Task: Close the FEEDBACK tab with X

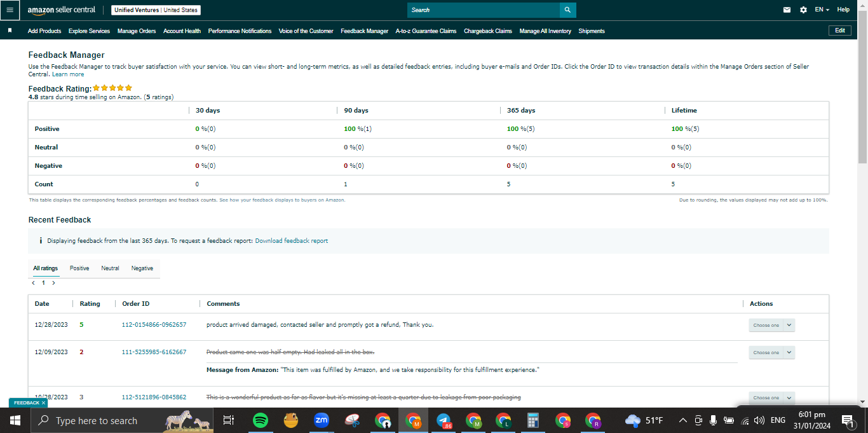Action: (43, 403)
